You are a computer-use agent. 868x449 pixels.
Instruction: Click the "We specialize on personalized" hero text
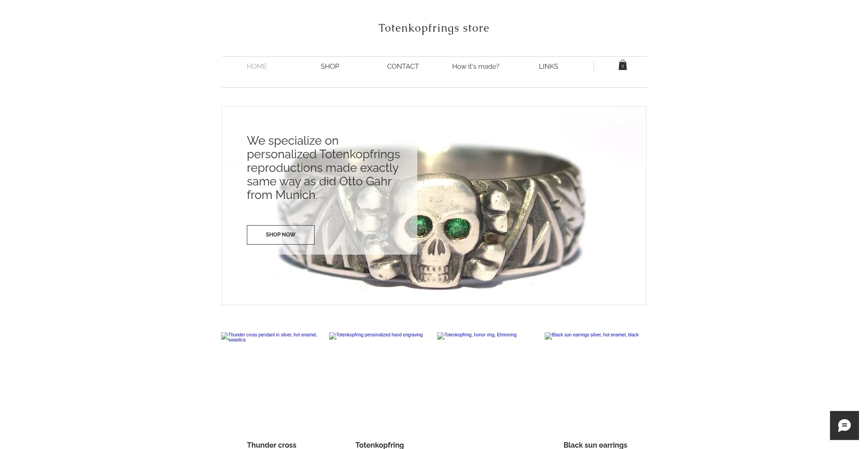[323, 168]
